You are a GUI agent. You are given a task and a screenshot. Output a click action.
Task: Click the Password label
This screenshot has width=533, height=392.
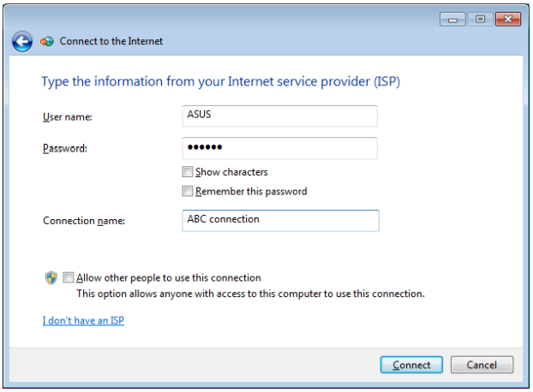(65, 149)
